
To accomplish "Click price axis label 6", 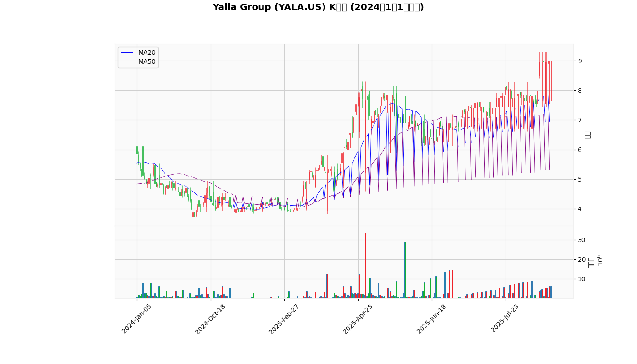I will pos(580,150).
